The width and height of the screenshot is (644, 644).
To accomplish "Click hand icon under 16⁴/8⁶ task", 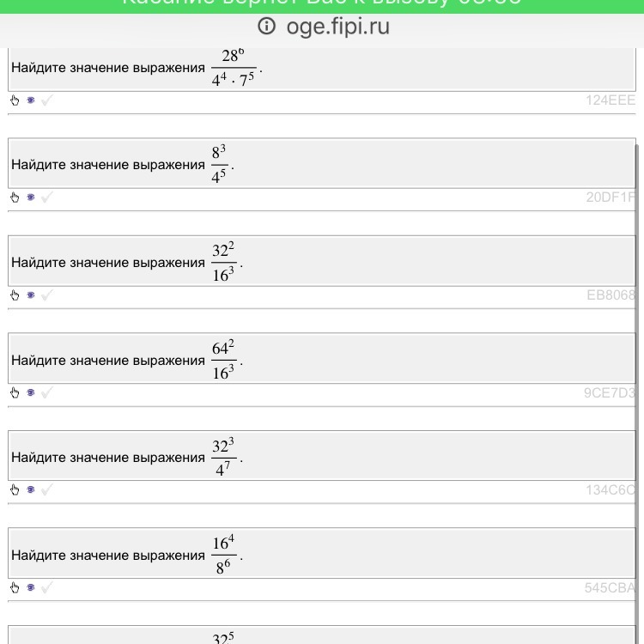I will click(x=15, y=588).
